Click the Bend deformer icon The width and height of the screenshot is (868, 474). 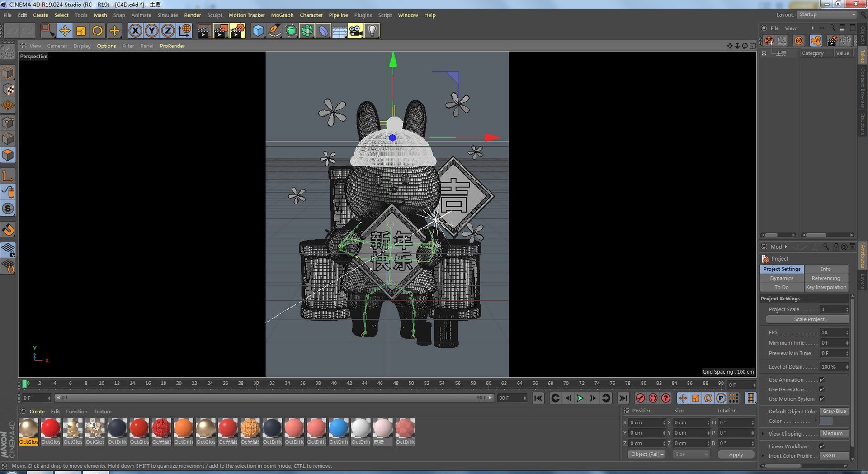coord(323,31)
